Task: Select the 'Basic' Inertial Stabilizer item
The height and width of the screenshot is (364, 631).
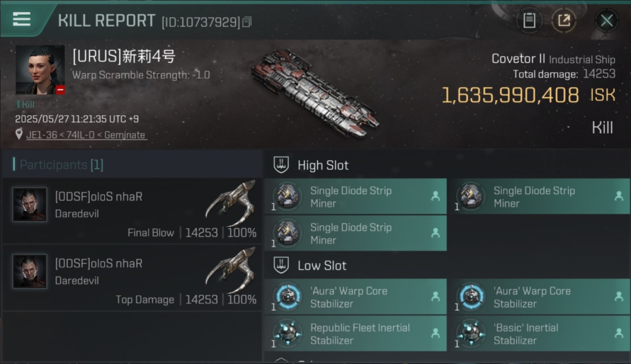Action: click(x=539, y=333)
